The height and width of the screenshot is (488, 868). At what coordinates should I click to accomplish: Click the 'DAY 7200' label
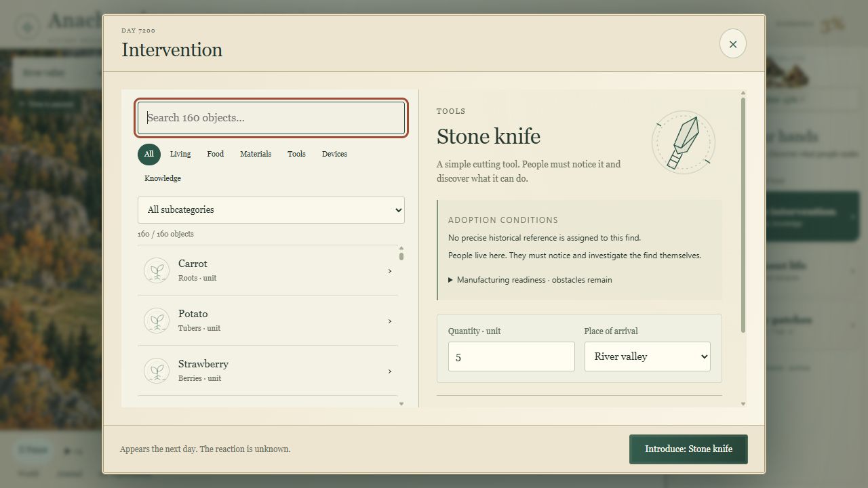click(138, 30)
